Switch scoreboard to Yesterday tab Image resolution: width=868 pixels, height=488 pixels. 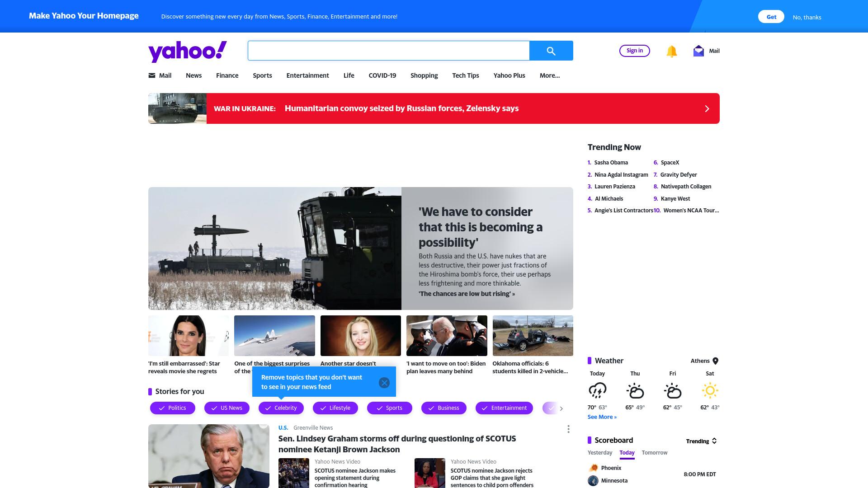[600, 453]
